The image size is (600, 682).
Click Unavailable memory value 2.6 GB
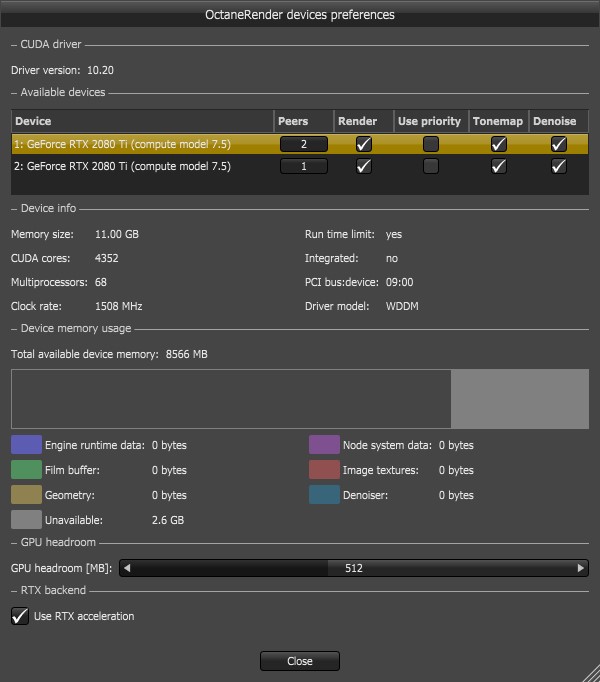point(168,520)
